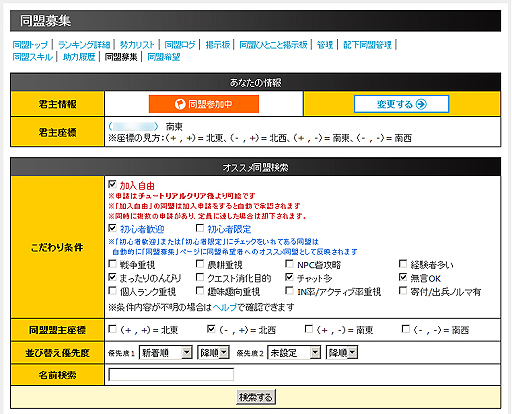Tick the (+, +) = 北東 coordinate checkbox
This screenshot has width=512, height=414.
point(112,329)
